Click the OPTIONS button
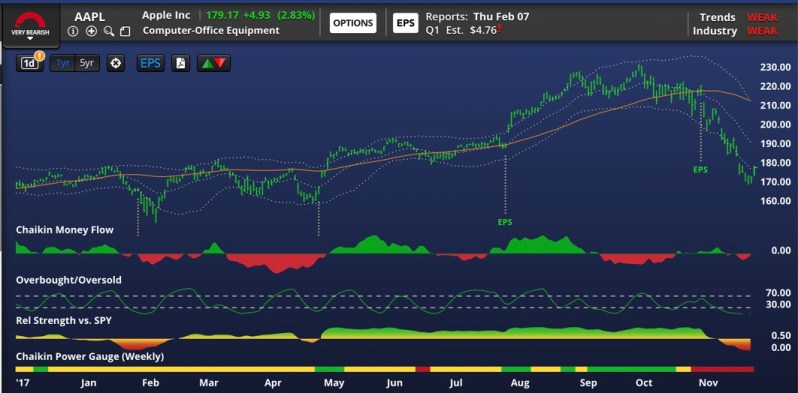Image resolution: width=798 pixels, height=393 pixels. [x=353, y=23]
